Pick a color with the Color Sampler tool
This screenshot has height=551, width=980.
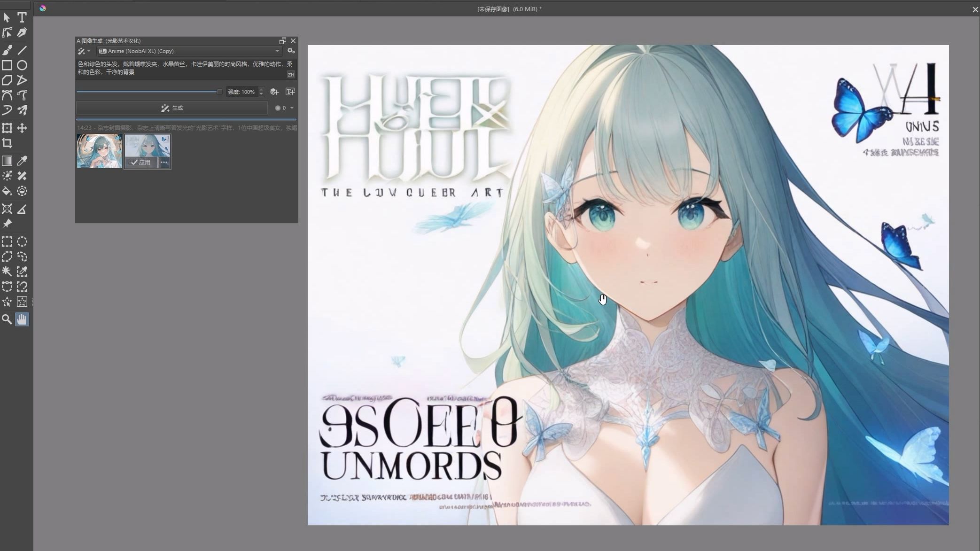tap(22, 161)
